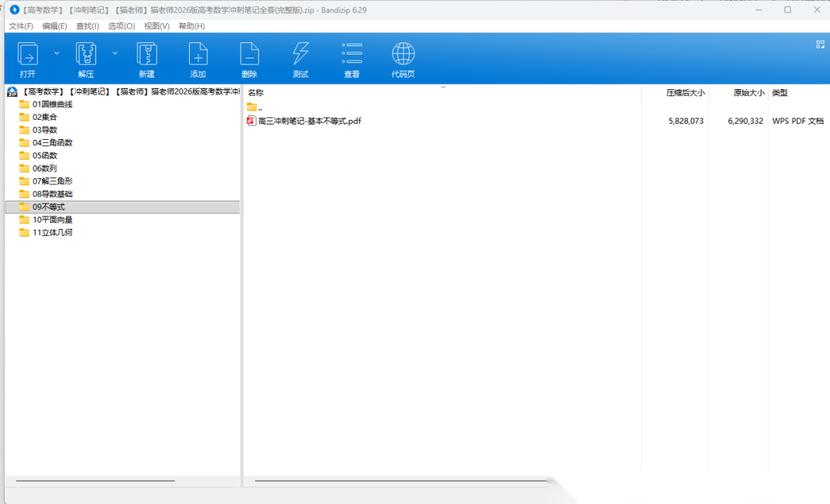The height and width of the screenshot is (504, 830).
Task: Expand the dropdown arrow beside Open (打开)
Action: (56, 53)
